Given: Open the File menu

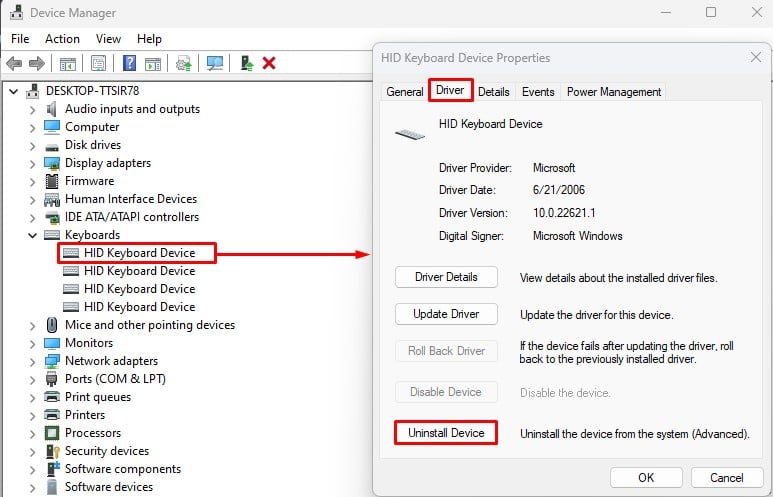Looking at the screenshot, I should [20, 38].
